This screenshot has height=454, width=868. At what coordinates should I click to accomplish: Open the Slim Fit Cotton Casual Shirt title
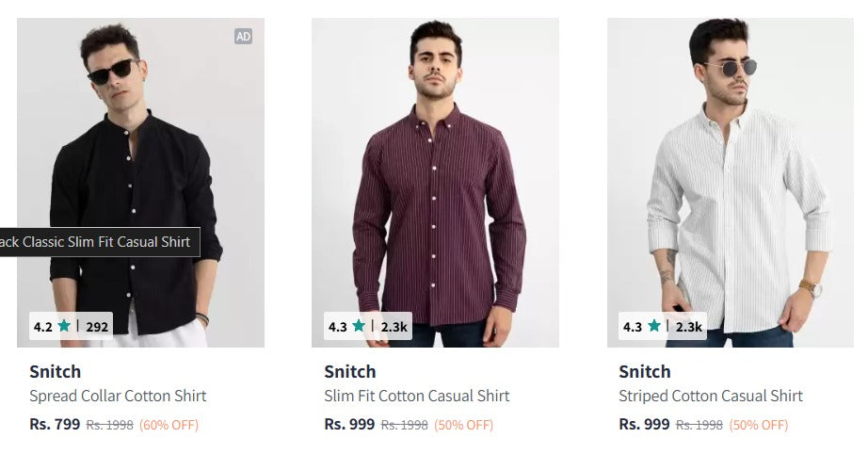tap(416, 397)
